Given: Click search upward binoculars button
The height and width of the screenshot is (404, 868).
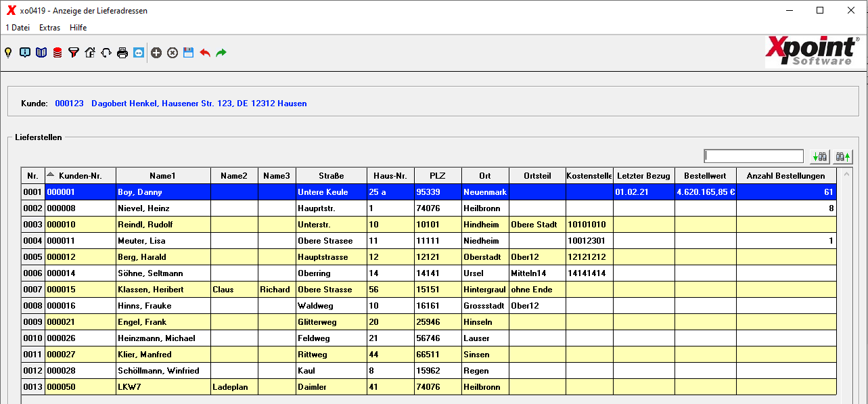Looking at the screenshot, I should [842, 156].
